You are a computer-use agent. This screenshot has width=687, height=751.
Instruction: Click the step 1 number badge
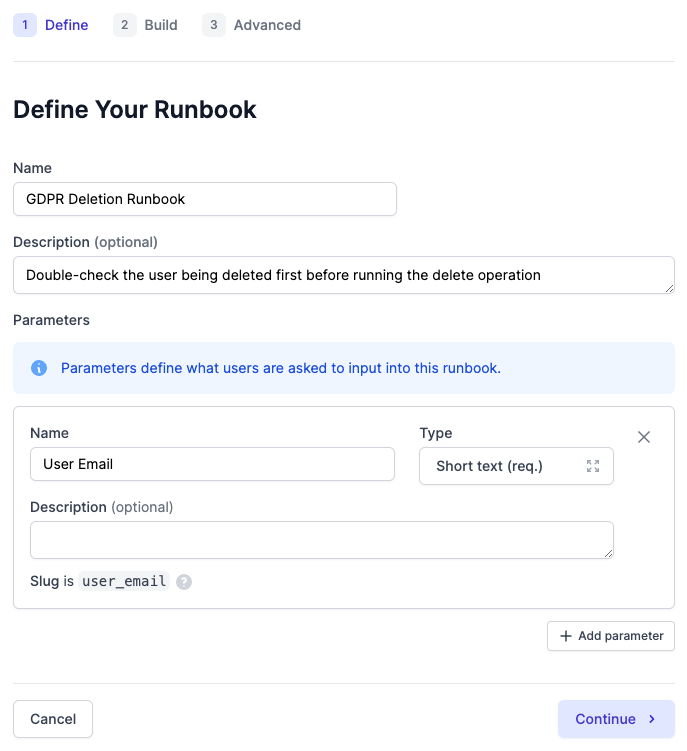[25, 25]
